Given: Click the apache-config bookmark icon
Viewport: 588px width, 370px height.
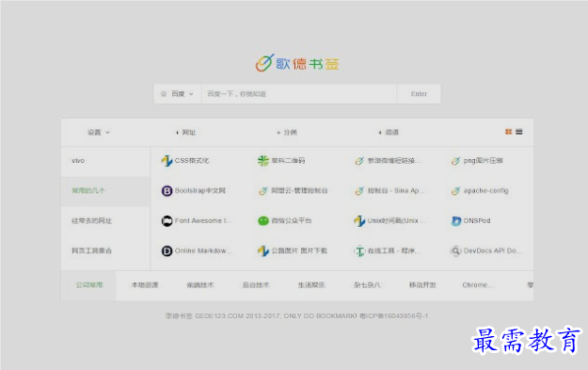Looking at the screenshot, I should [455, 190].
